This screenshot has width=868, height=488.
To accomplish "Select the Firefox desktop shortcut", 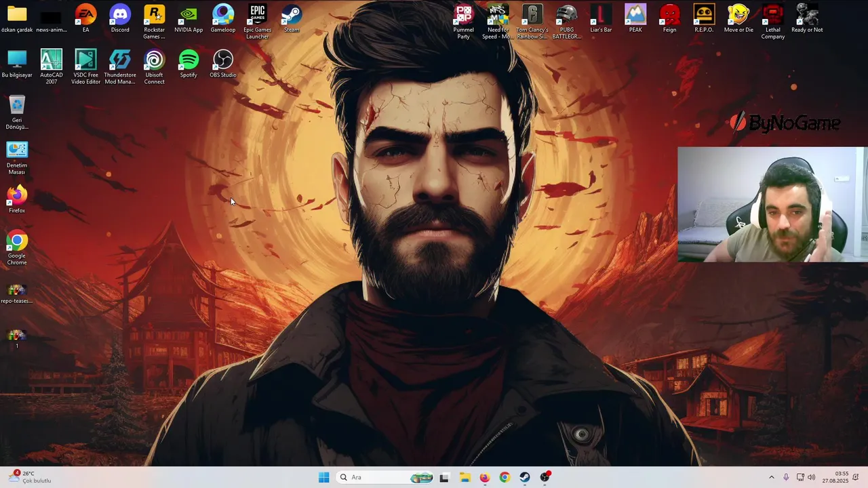I will pos(17,199).
